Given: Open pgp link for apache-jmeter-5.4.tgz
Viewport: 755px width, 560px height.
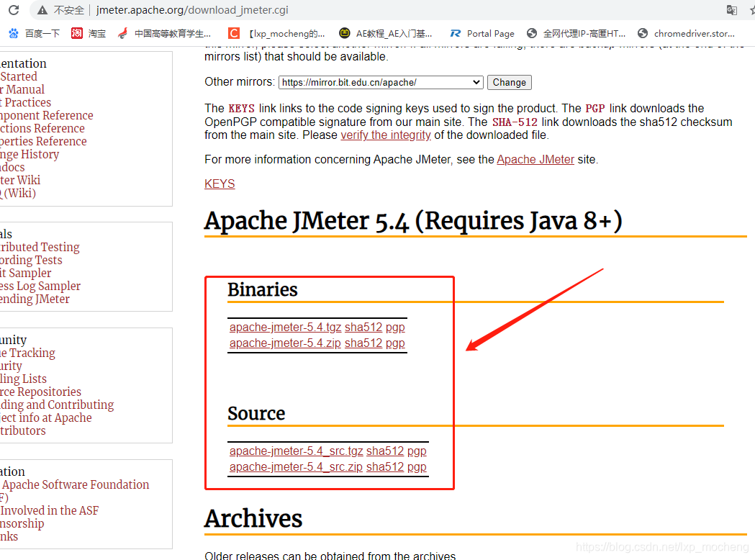Looking at the screenshot, I should coord(395,328).
